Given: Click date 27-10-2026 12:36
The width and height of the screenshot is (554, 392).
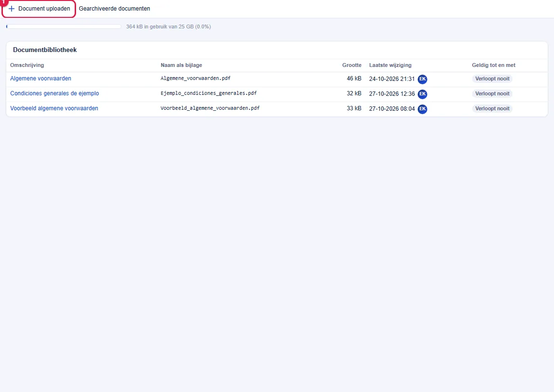Looking at the screenshot, I should [392, 93].
